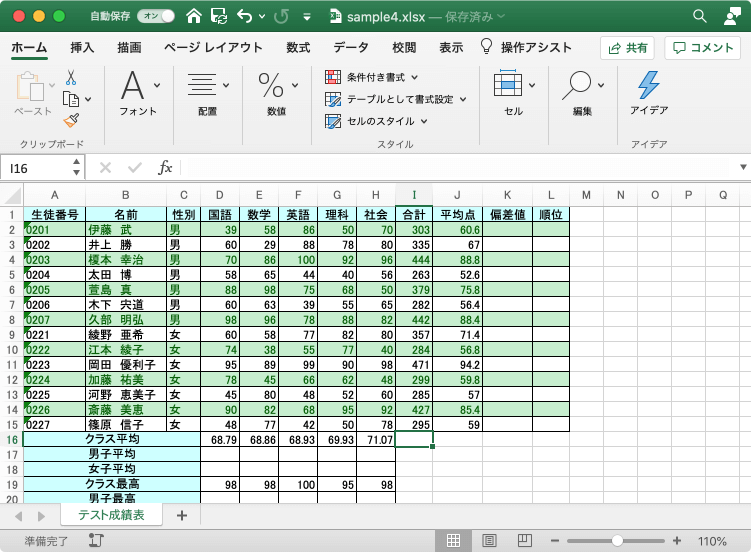Switch to the 数式 tab

298,47
